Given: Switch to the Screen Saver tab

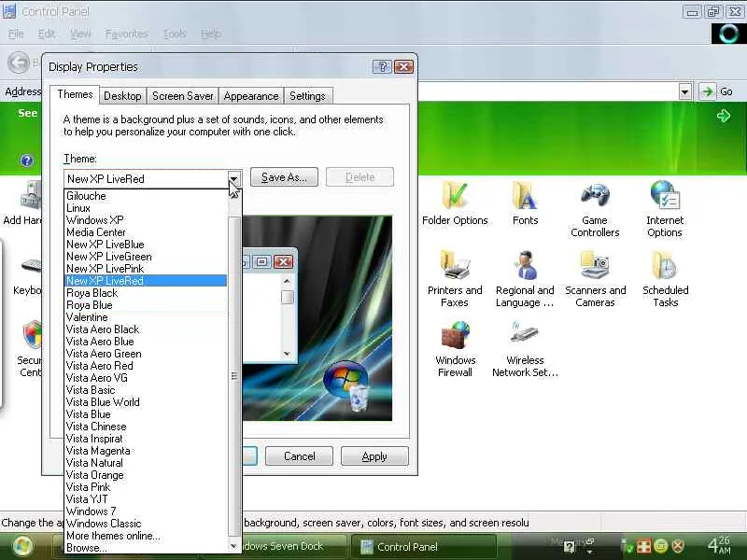Looking at the screenshot, I should pos(182,96).
